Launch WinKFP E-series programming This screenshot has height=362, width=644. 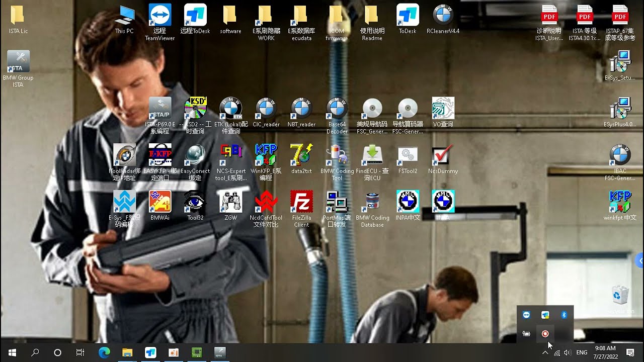(x=266, y=162)
